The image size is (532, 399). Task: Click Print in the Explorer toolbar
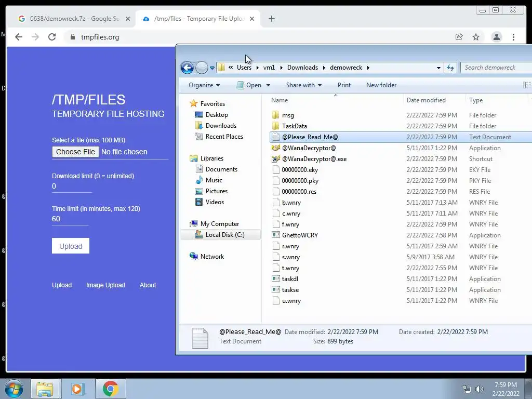tap(344, 85)
